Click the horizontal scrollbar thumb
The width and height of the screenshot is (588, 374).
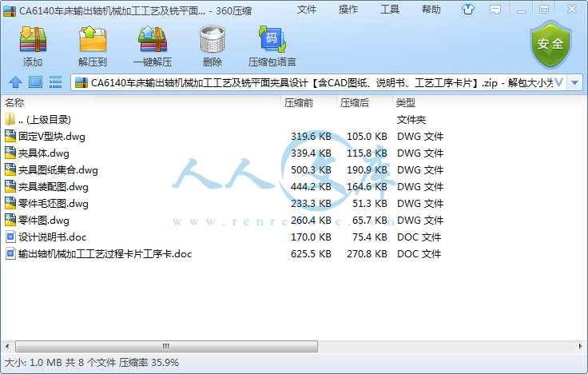[166, 346]
